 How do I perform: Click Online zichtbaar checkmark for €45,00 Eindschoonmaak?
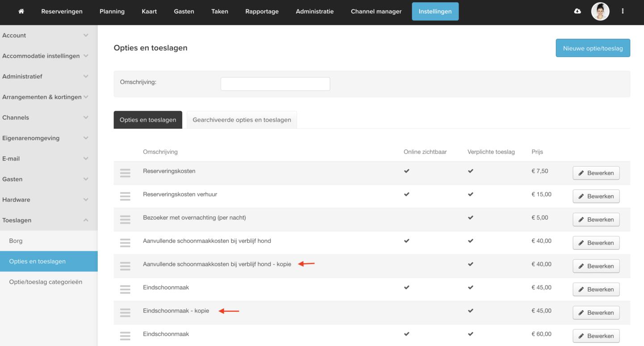click(406, 288)
